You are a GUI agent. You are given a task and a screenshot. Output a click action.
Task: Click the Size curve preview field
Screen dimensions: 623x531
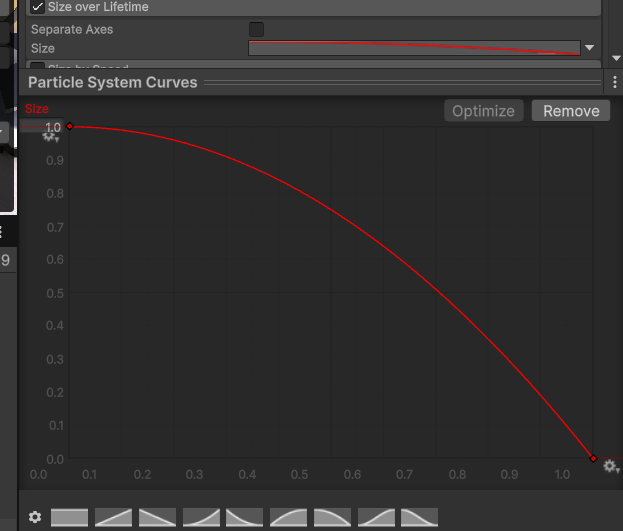(x=414, y=48)
